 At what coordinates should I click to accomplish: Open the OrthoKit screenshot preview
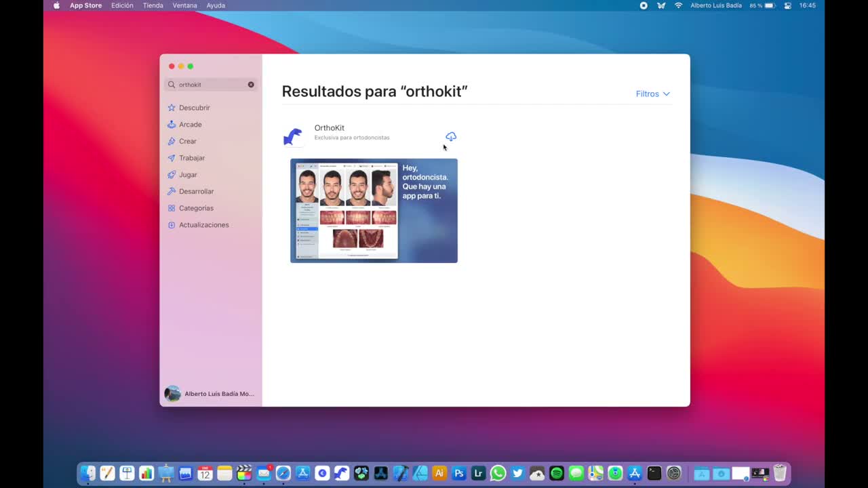pyautogui.click(x=374, y=211)
